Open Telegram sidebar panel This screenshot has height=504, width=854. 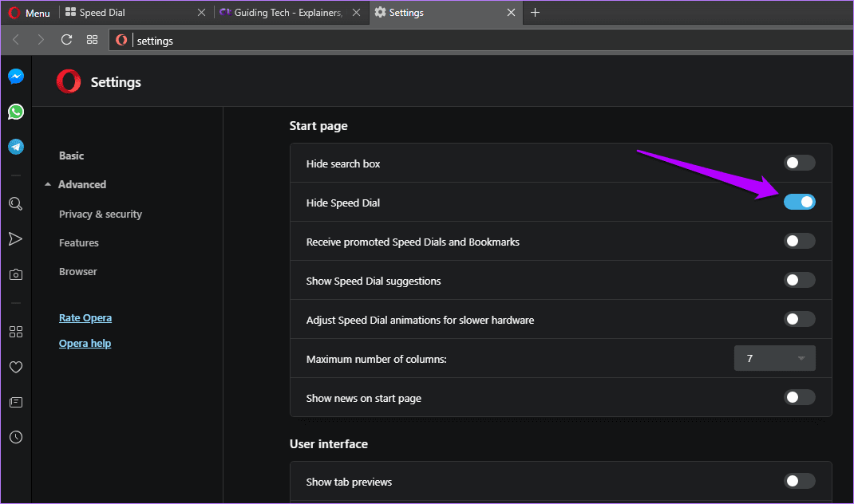(x=16, y=147)
